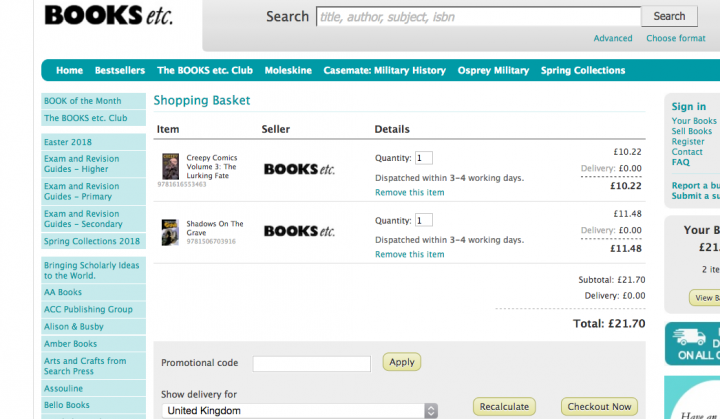Image resolution: width=720 pixels, height=419 pixels.
Task: Proceed with Checkout Now button
Action: (599, 407)
